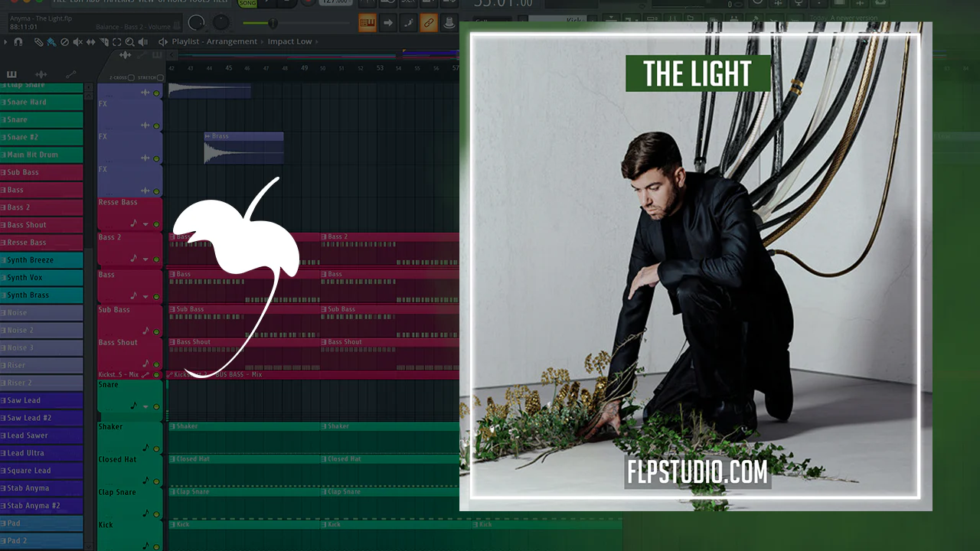Click the left knob next to hint panel
Image resolution: width=980 pixels, height=551 pixels.
[x=197, y=22]
